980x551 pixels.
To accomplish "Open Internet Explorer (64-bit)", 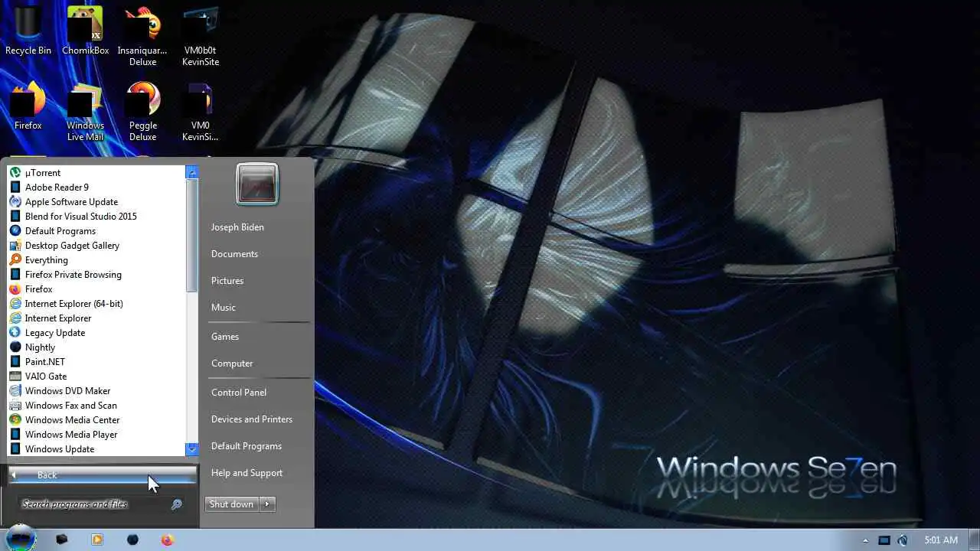I will (96, 304).
